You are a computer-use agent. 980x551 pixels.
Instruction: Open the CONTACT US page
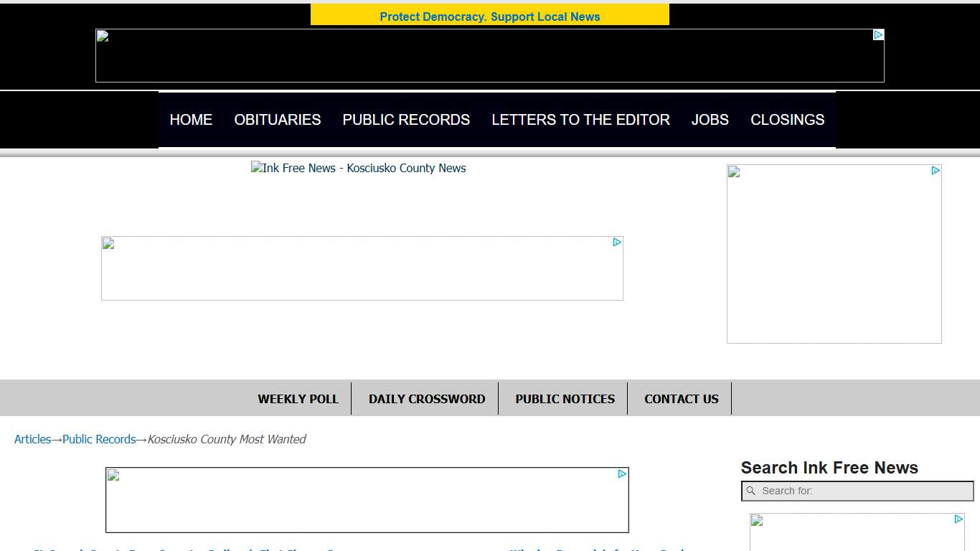[x=681, y=398]
